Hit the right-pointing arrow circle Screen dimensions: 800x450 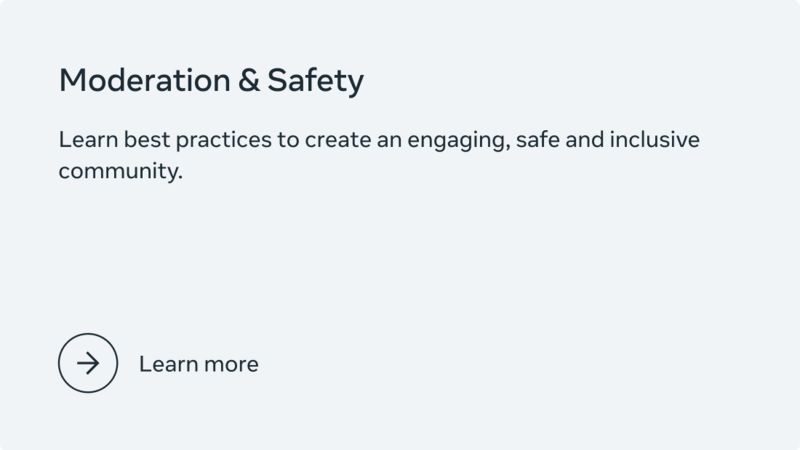[88, 363]
